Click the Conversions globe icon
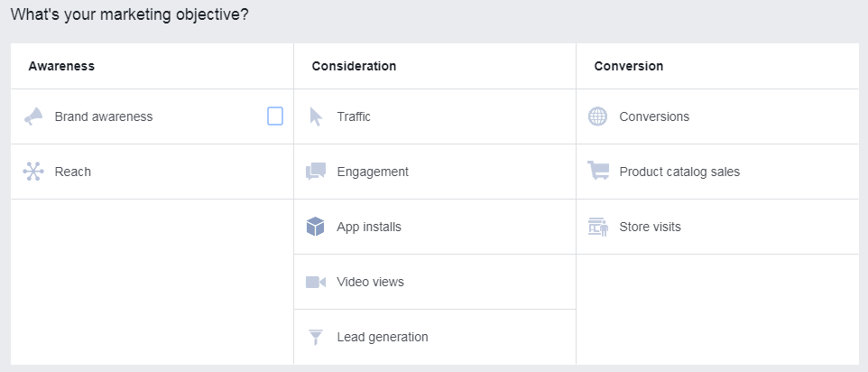 (x=597, y=116)
